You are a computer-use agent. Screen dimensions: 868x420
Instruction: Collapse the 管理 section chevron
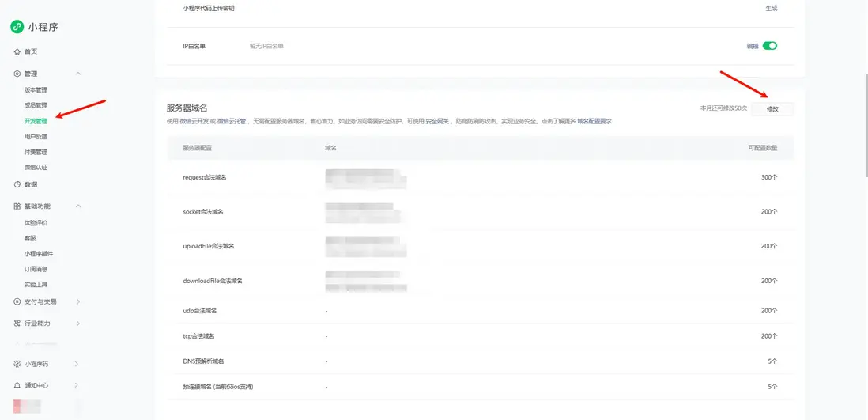pyautogui.click(x=78, y=74)
